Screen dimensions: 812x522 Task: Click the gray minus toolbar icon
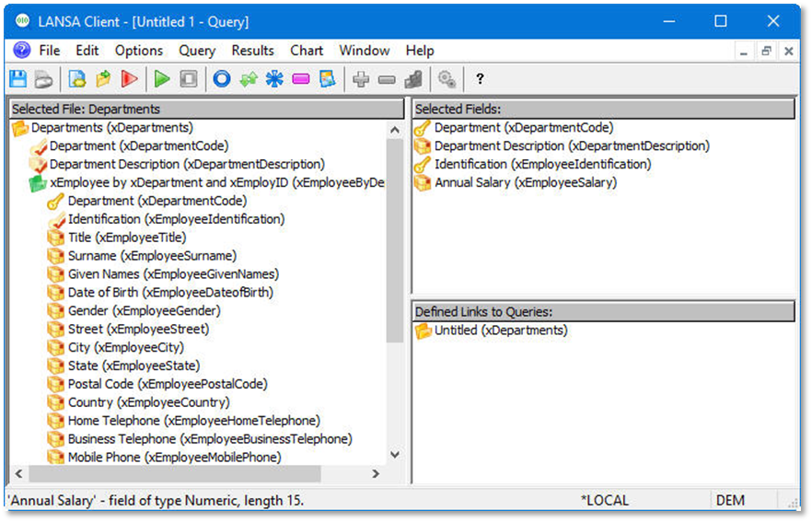387,80
